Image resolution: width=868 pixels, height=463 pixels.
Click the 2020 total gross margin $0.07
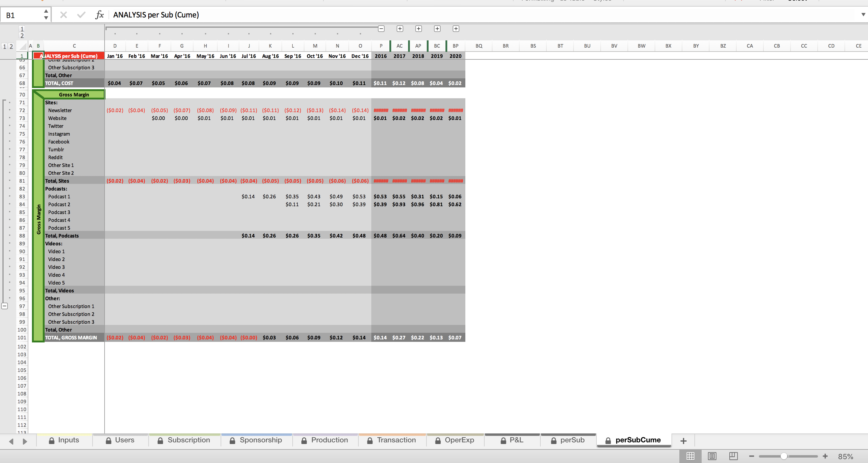pyautogui.click(x=455, y=338)
